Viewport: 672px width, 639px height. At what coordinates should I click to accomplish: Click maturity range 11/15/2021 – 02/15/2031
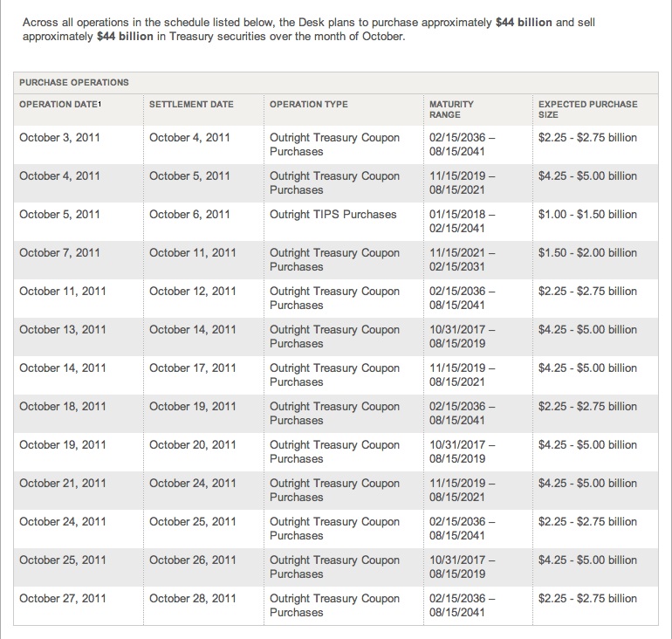[x=462, y=260]
